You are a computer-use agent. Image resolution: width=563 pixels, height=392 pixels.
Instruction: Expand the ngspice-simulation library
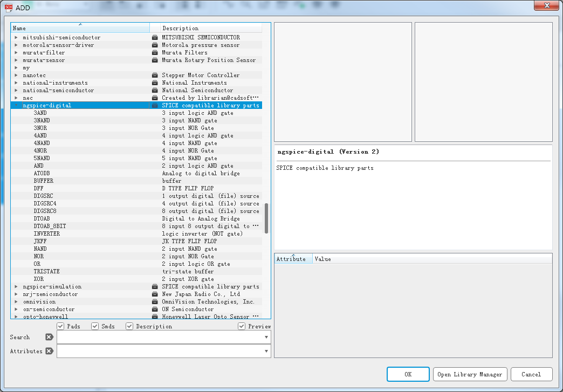[16, 287]
